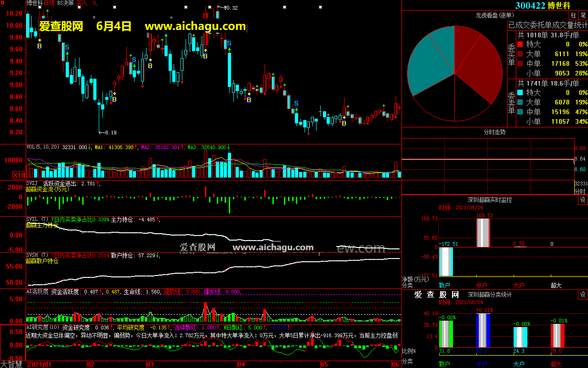Click the ×10 volume scale indicator
This screenshot has height=368, width=588.
coord(19,175)
